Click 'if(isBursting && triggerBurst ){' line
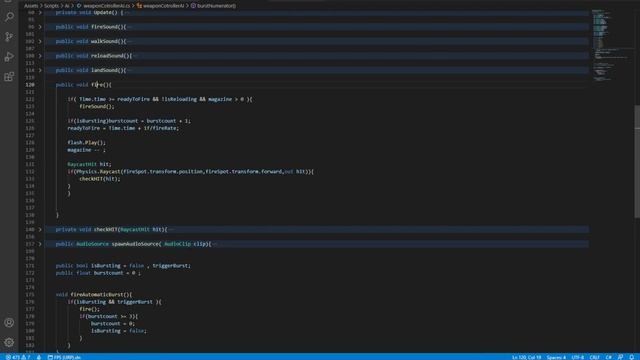 click(114, 302)
